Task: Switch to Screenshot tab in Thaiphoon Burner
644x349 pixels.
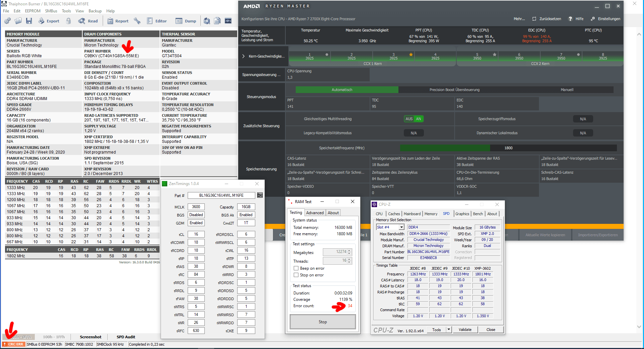Action: tap(91, 337)
